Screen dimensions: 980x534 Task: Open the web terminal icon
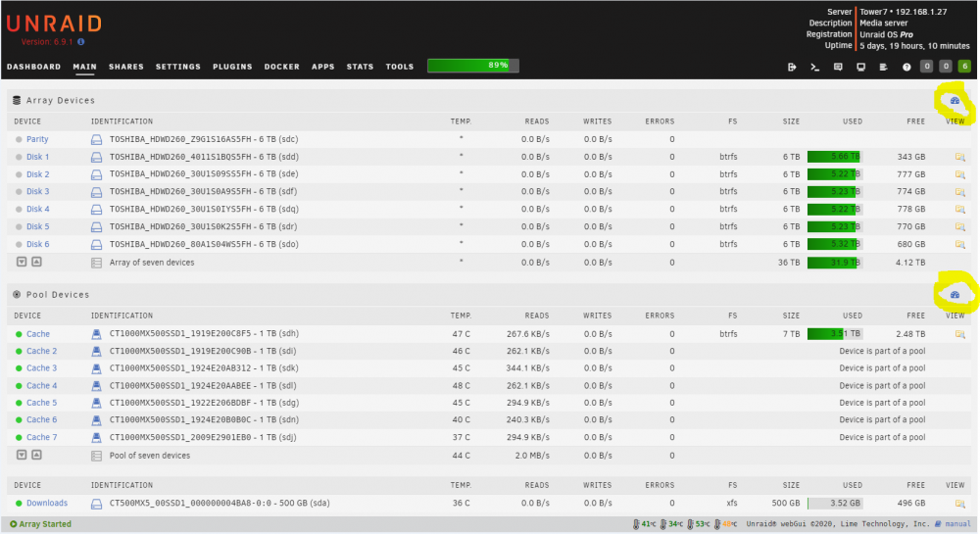coord(814,67)
